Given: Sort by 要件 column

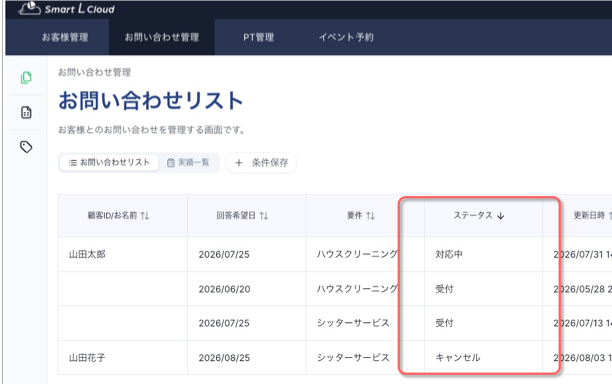Looking at the screenshot, I should (370, 216).
